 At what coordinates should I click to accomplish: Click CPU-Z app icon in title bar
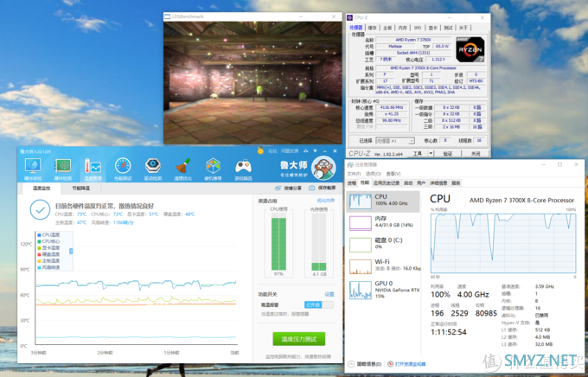coord(349,17)
